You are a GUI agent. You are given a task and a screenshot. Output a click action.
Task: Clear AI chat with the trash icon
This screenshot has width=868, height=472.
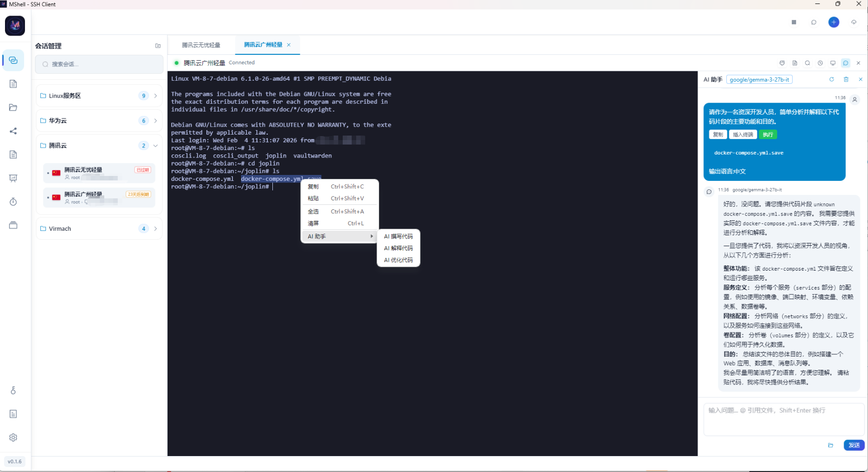click(846, 79)
